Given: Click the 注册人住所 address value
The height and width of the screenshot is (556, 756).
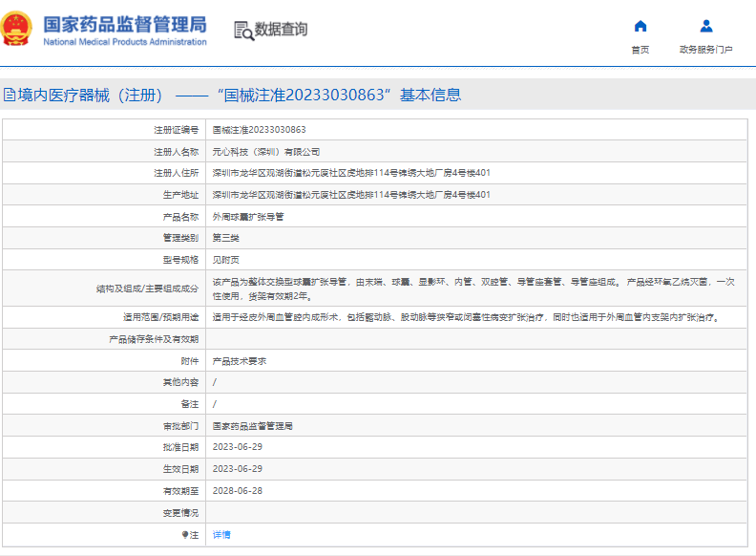Looking at the screenshot, I should tap(351, 173).
